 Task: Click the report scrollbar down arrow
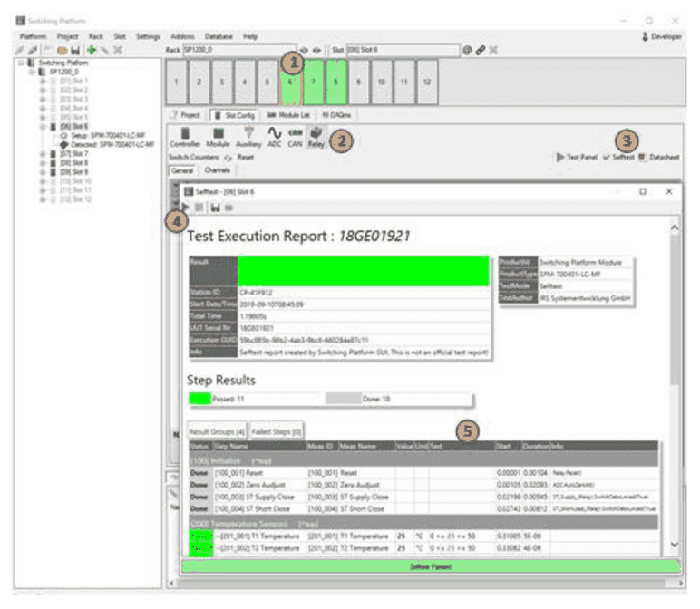[x=674, y=545]
